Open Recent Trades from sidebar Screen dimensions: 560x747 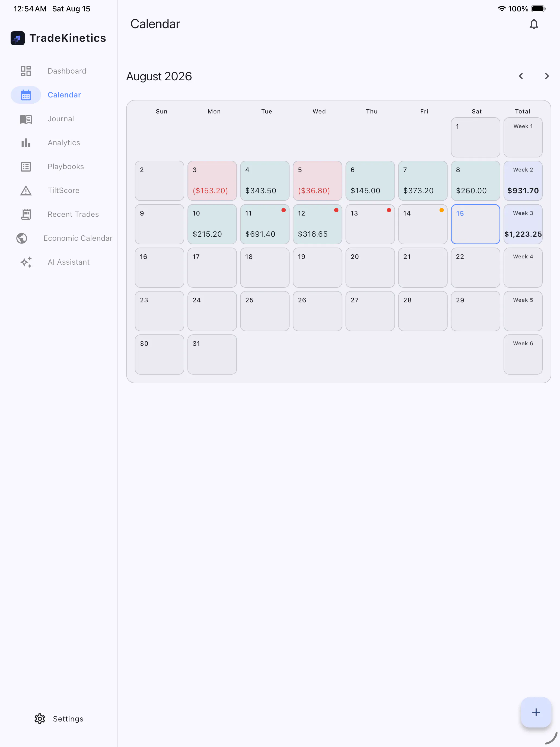73,214
